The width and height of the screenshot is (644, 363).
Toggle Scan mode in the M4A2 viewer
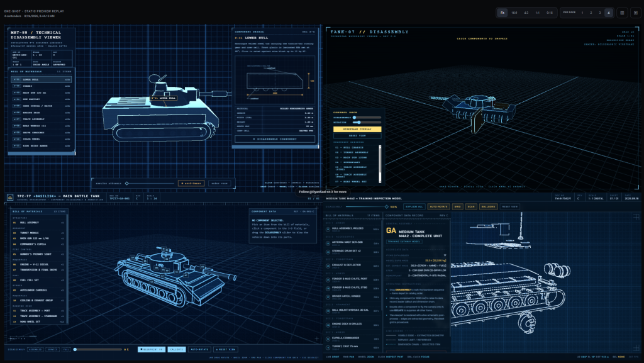coord(471,206)
